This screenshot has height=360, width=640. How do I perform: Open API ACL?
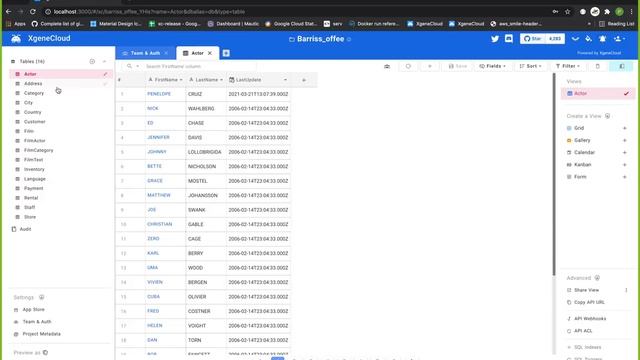(x=582, y=331)
